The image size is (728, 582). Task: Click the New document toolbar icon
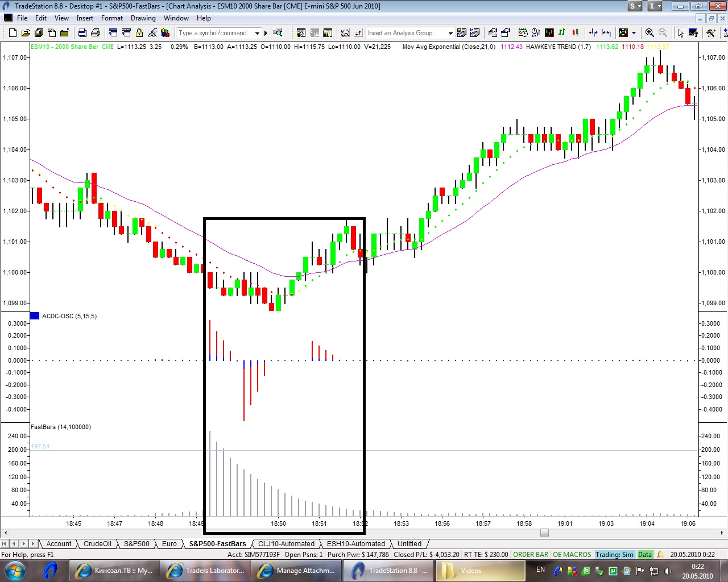pos(13,32)
